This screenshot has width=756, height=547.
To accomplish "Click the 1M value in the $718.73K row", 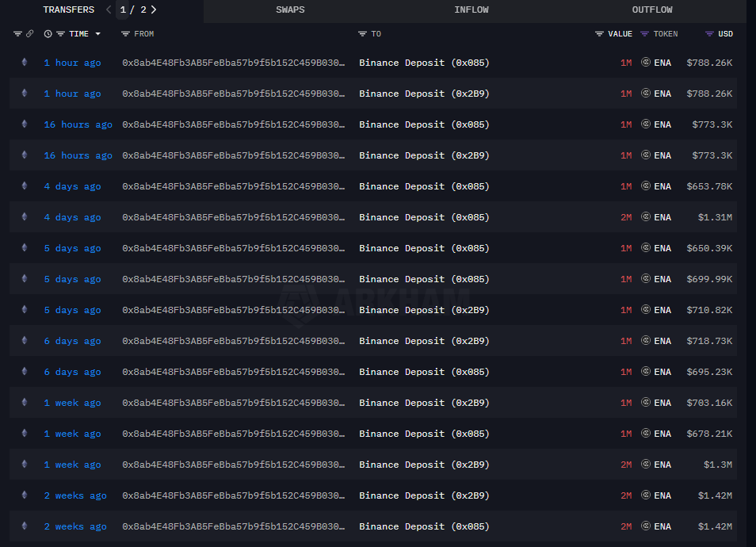I will [x=626, y=341].
